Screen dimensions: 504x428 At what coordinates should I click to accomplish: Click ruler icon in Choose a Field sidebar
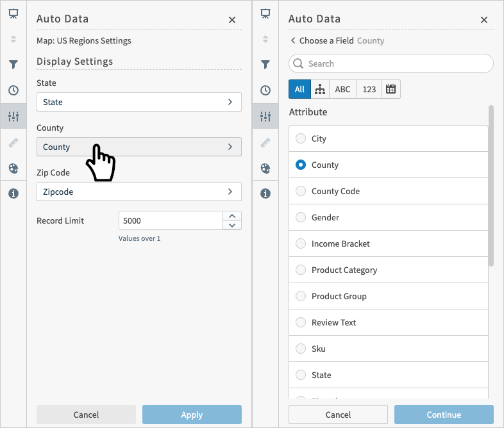265,144
